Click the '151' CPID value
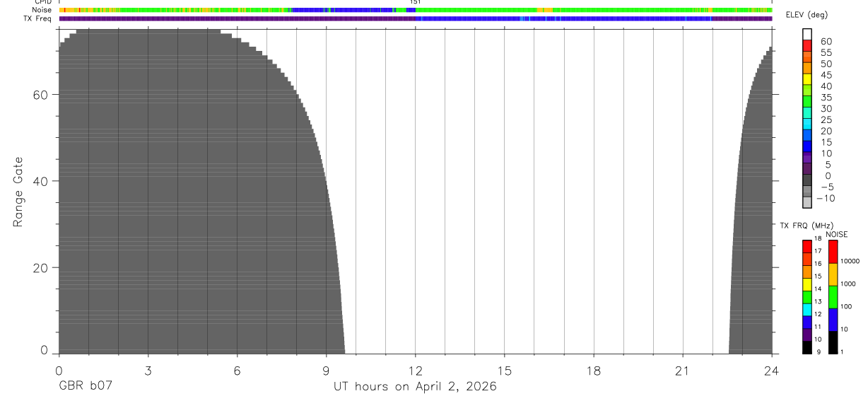 pos(416,2)
